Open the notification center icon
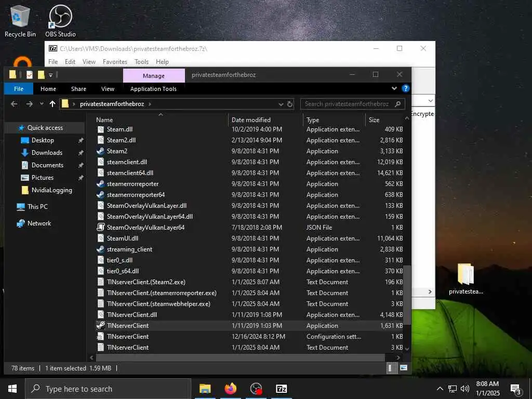Image resolution: width=532 pixels, height=399 pixels. (515, 389)
